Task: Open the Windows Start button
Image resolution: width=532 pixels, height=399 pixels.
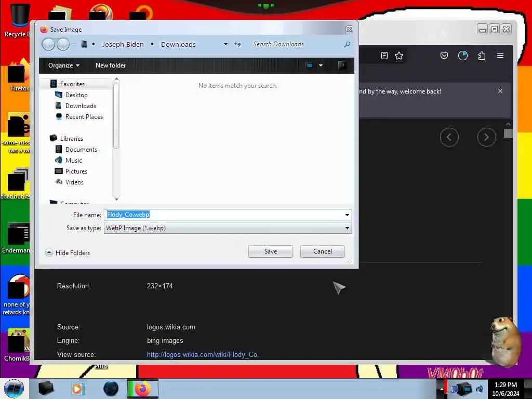Action: click(14, 389)
